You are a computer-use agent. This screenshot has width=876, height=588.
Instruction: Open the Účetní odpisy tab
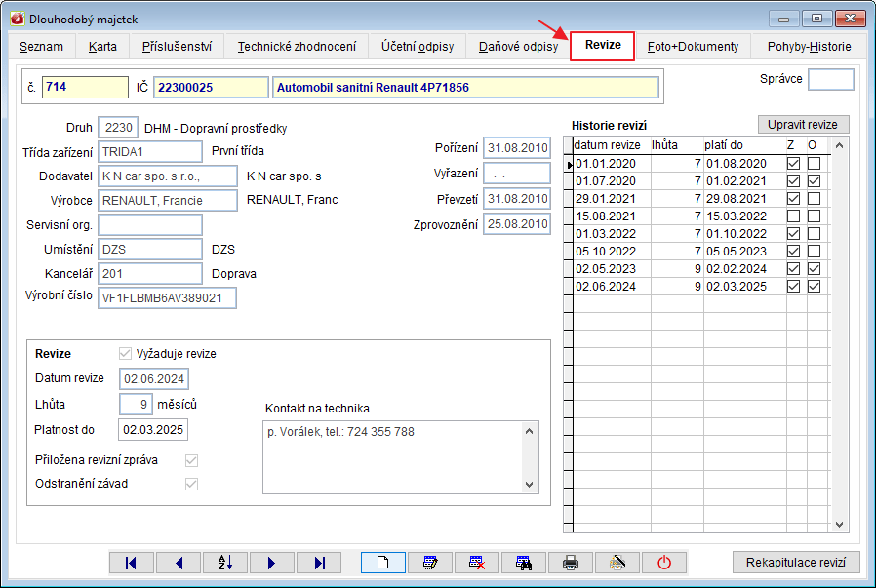click(418, 47)
